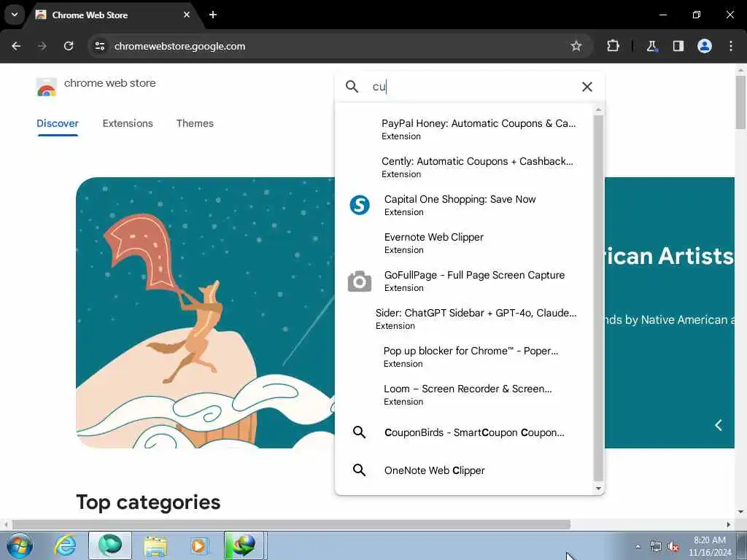Click the muted volume tray icon
The image size is (747, 560).
coord(673,547)
